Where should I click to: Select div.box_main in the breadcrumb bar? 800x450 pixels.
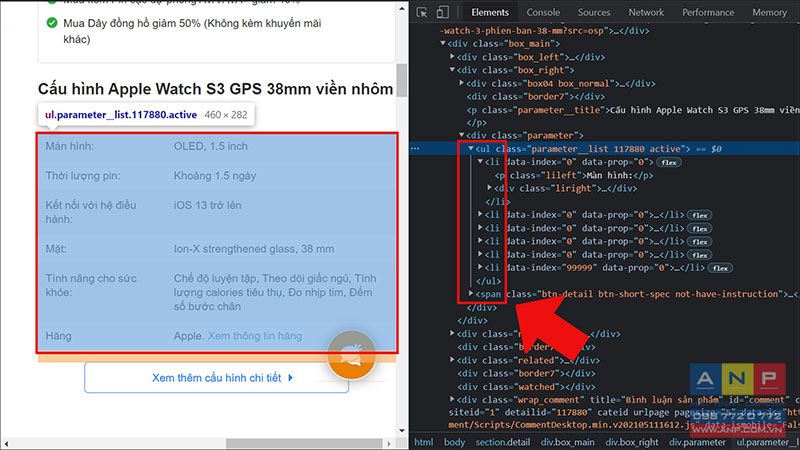(567, 442)
